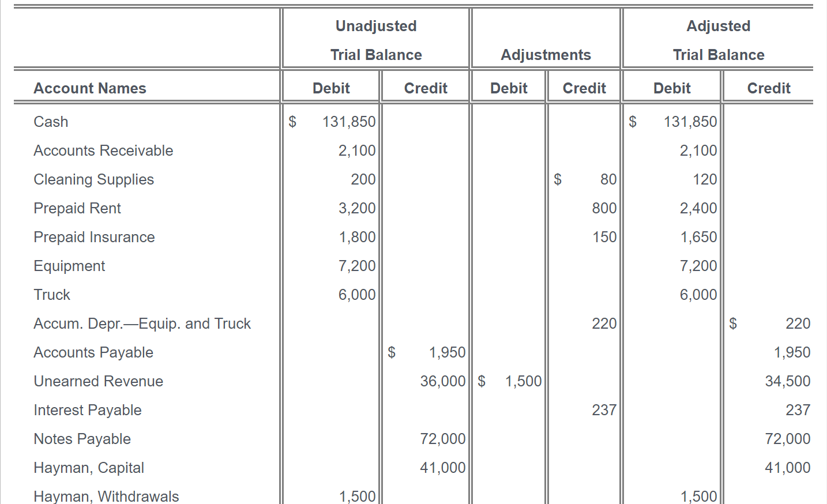
Task: Select Prepaid Insurance unadjusted debit 1,800
Action: 357,237
